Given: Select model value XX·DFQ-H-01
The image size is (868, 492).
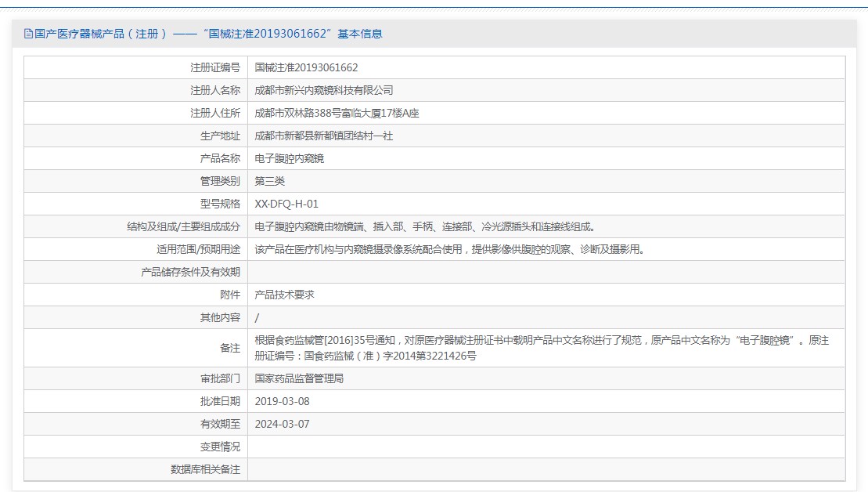Looking at the screenshot, I should (x=286, y=204).
